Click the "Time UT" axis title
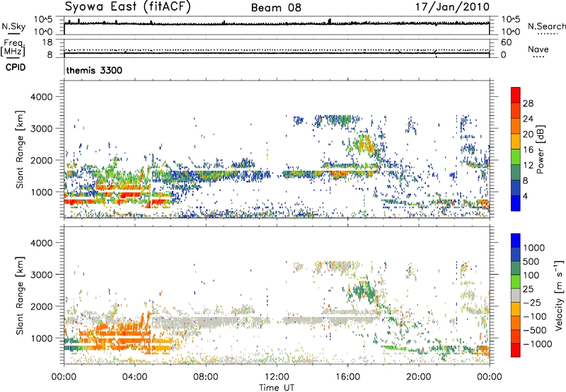The height and width of the screenshot is (392, 566). pyautogui.click(x=277, y=388)
